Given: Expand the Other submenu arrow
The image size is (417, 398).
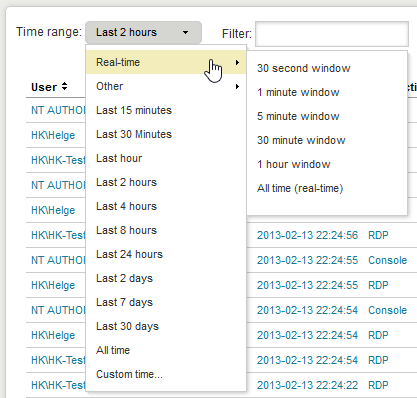Looking at the screenshot, I should pyautogui.click(x=237, y=86).
